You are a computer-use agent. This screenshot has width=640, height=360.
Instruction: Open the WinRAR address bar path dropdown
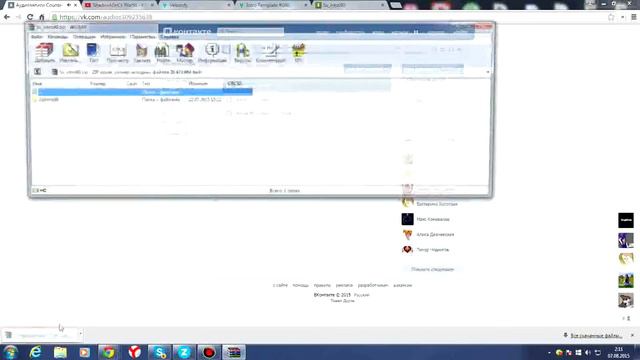pos(487,72)
